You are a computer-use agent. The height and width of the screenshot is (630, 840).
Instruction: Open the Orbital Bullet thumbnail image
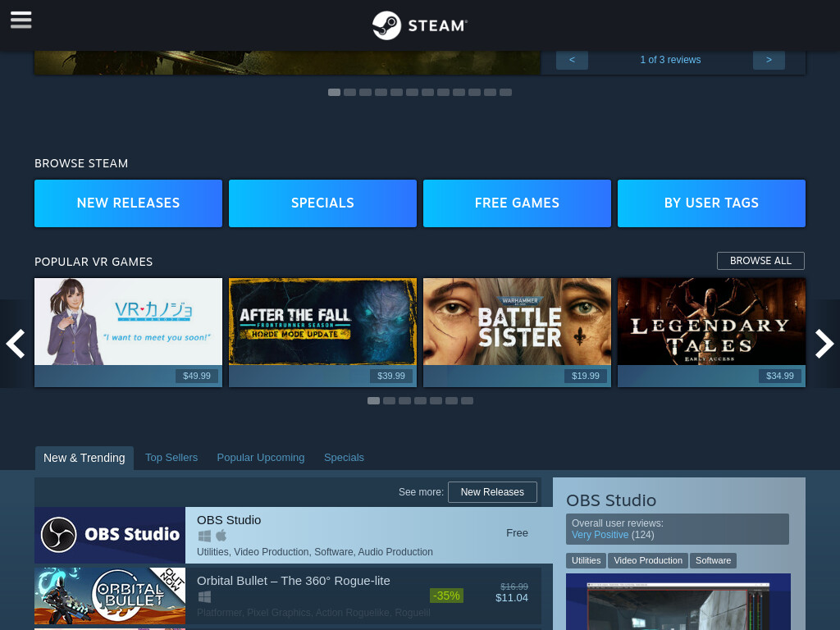110,596
